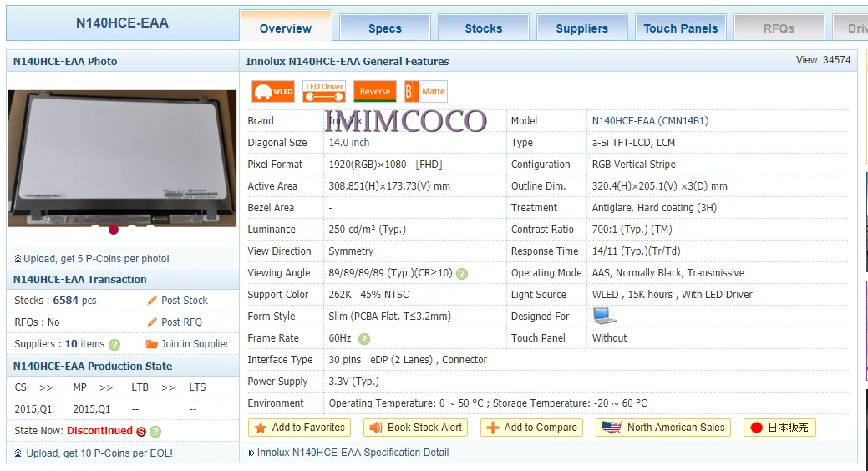
Task: Open the Touch Panels tab
Action: [680, 28]
